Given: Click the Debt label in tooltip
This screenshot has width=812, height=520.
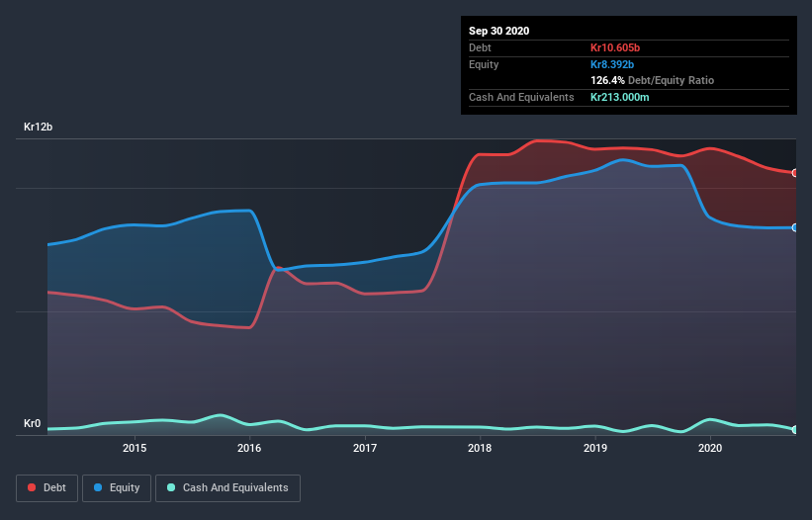Looking at the screenshot, I should 480,47.
